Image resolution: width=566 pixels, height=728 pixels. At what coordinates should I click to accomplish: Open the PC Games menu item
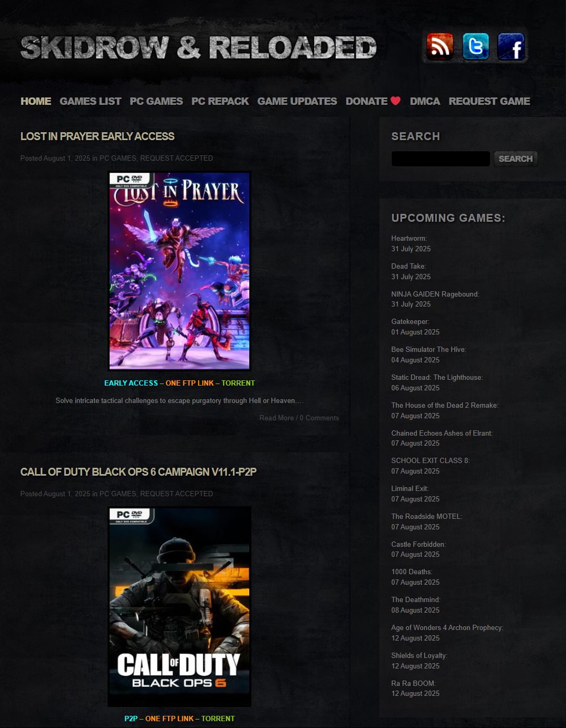157,101
